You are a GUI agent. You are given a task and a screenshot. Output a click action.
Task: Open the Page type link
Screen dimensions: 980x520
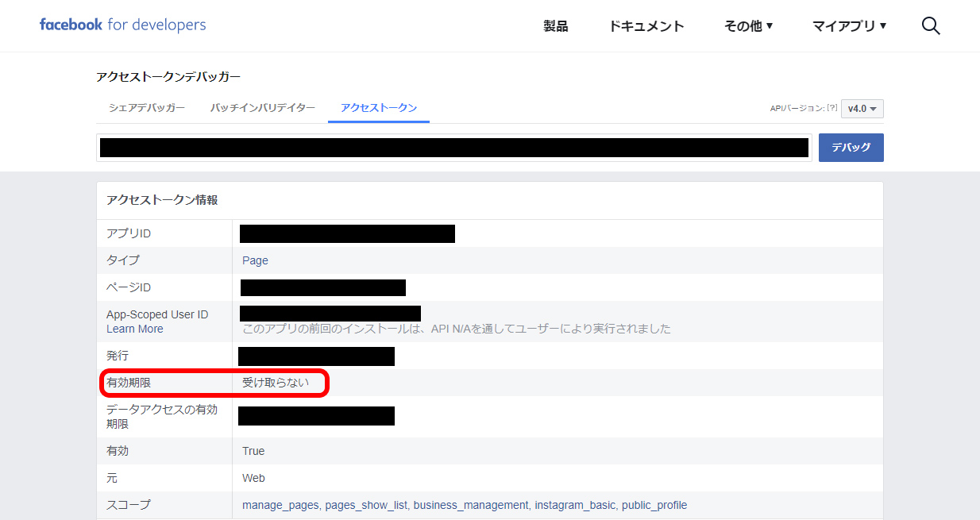[254, 260]
